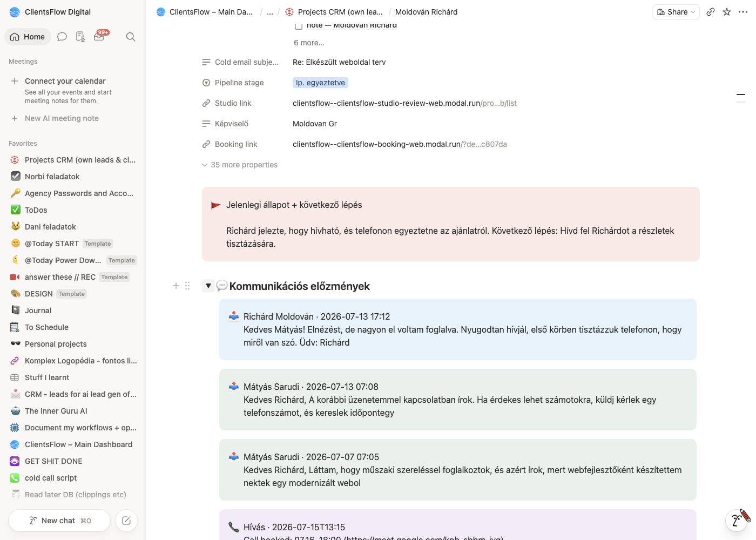
Task: Star this page as a favorite
Action: click(727, 12)
